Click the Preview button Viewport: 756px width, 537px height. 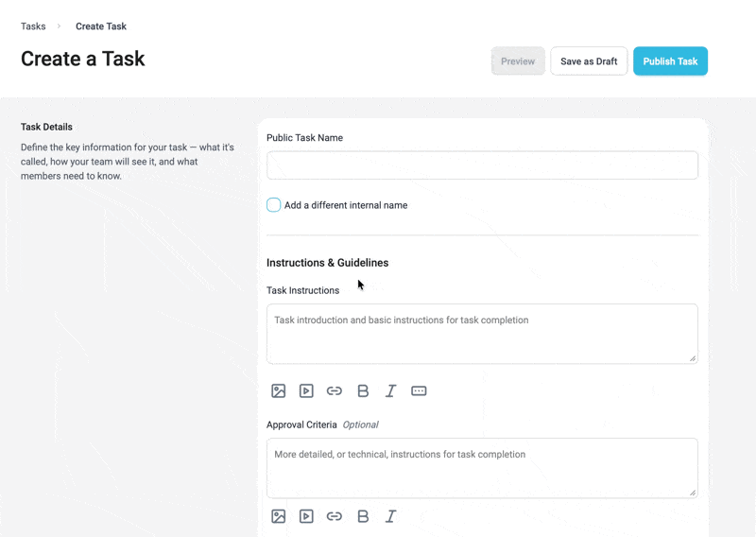pyautogui.click(x=518, y=61)
